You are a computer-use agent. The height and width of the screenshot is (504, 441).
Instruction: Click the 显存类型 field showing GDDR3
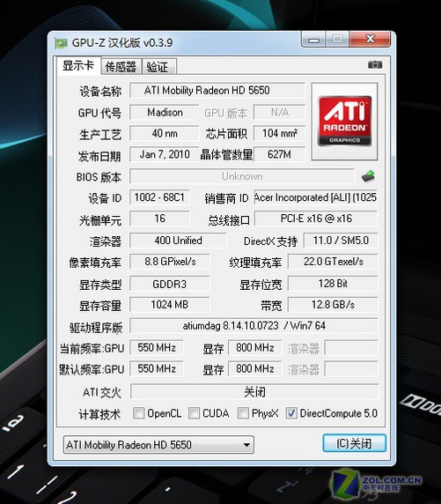click(170, 284)
